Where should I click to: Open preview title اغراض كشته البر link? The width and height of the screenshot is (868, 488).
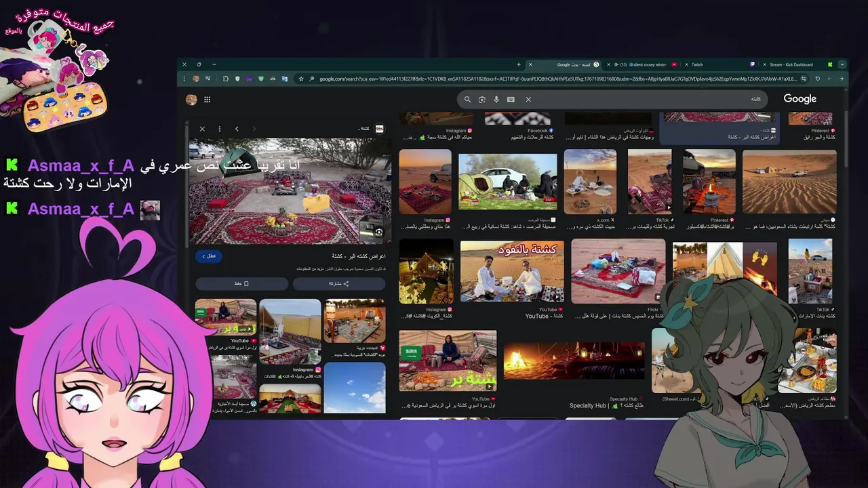(x=358, y=256)
